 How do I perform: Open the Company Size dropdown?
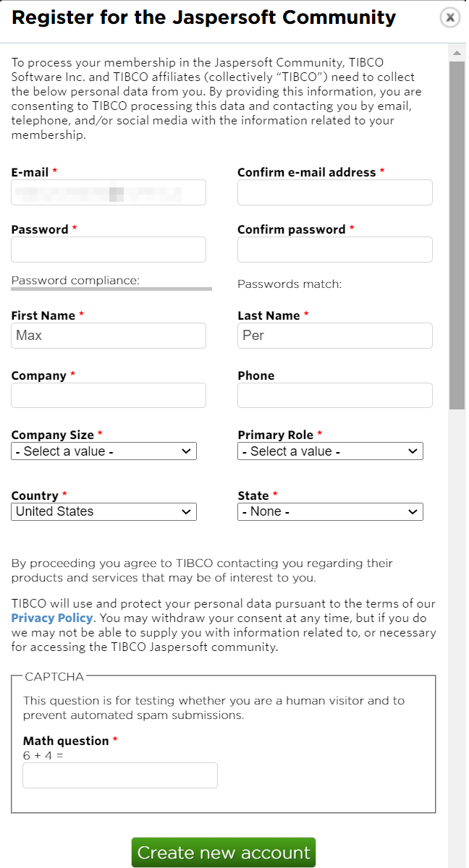coord(104,451)
